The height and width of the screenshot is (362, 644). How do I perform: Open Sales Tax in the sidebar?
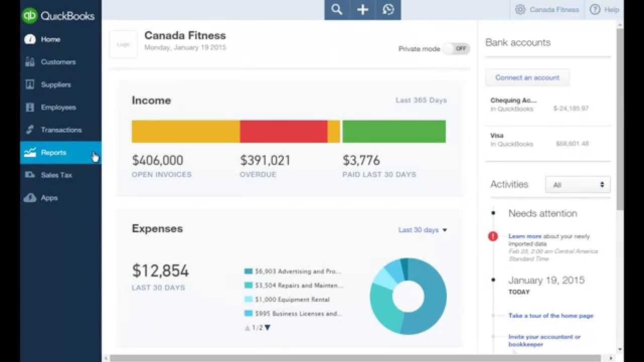pos(60,175)
